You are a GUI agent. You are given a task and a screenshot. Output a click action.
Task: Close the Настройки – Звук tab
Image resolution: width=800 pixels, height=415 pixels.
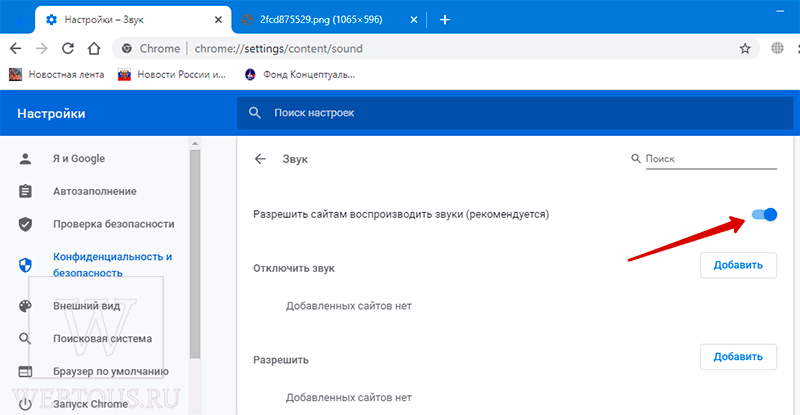pos(218,20)
